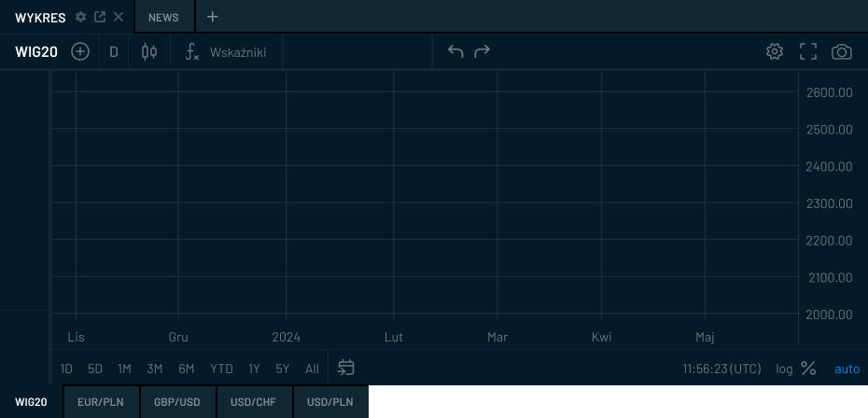Open timezone menu showing UTC time
Screen dimensions: 868x418
tap(721, 369)
